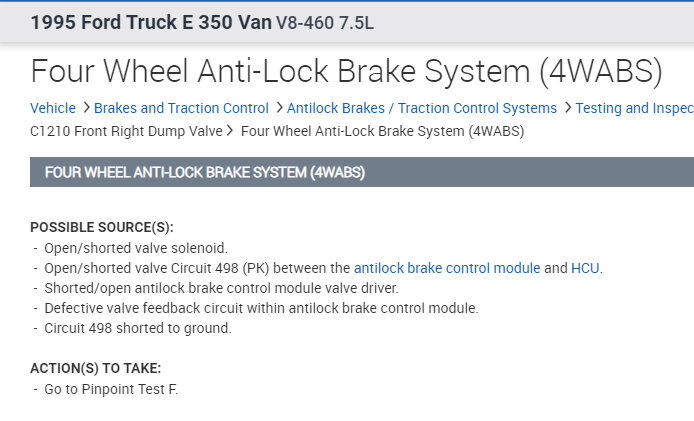Click the large Four Wheel Anti-Lock page heading
This screenshot has width=694, height=421.
(x=346, y=70)
